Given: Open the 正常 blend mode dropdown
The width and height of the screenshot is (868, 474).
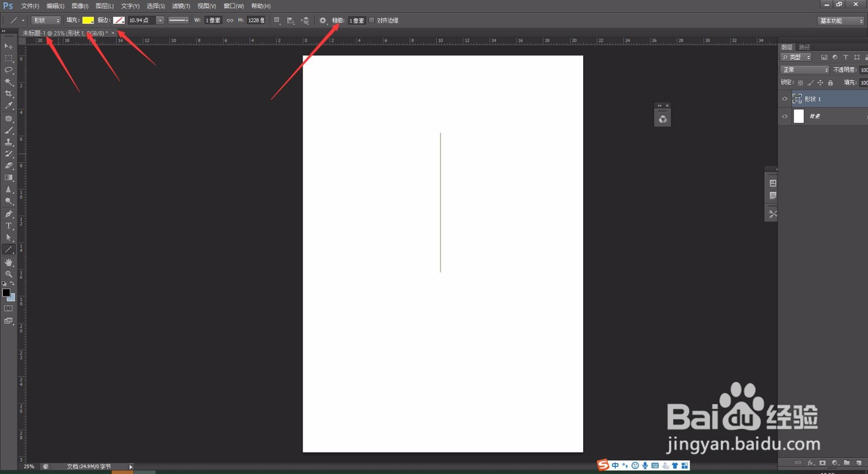Looking at the screenshot, I should (805, 69).
